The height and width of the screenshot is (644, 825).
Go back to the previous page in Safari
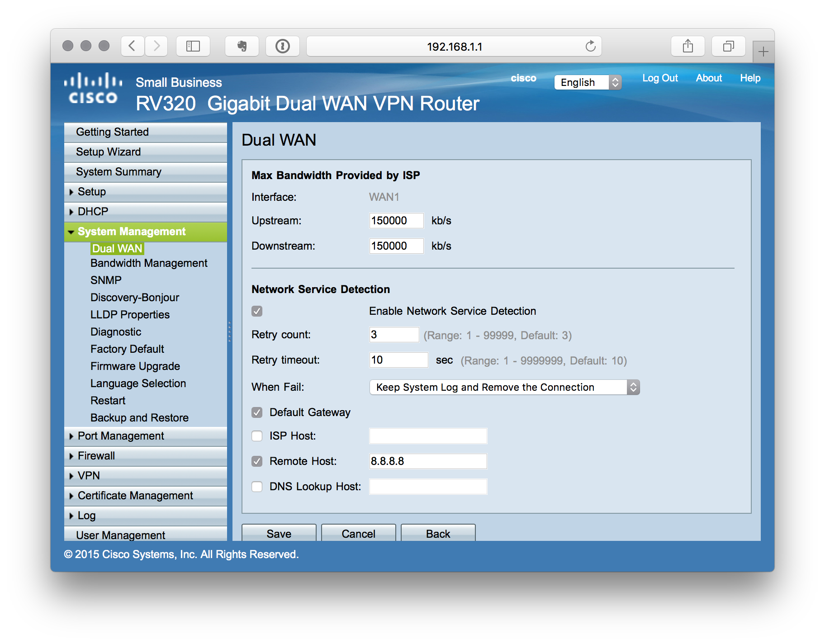(133, 46)
